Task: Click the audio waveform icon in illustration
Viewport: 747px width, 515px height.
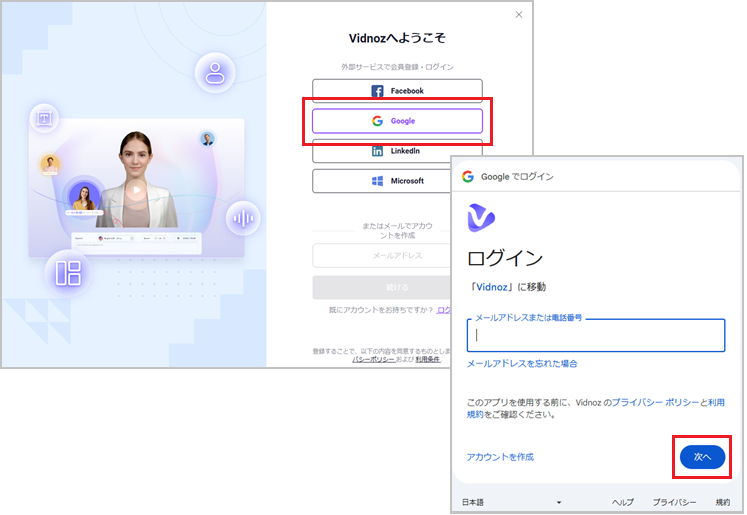Action: pos(243,219)
